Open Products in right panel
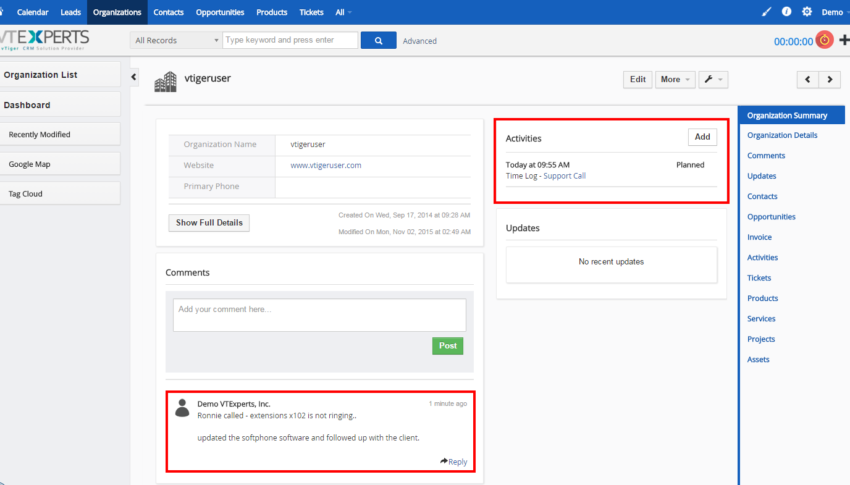Image resolution: width=850 pixels, height=485 pixels. 762,299
